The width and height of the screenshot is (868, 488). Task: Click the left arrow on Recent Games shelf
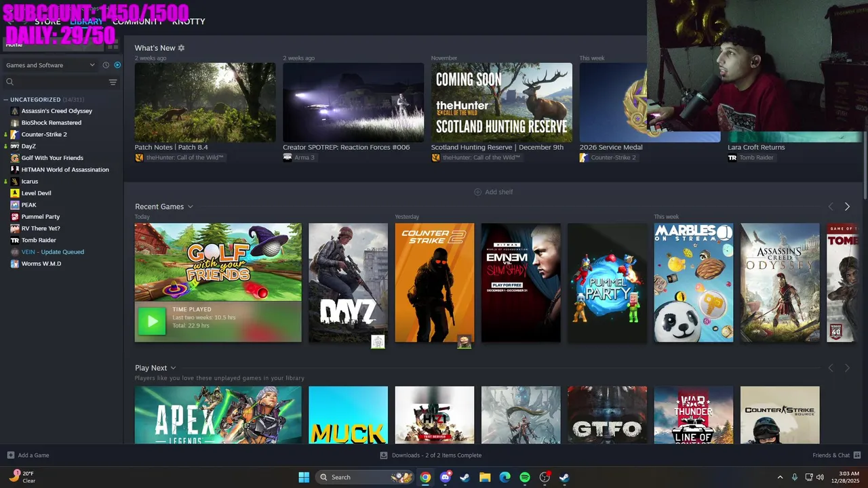pyautogui.click(x=831, y=207)
